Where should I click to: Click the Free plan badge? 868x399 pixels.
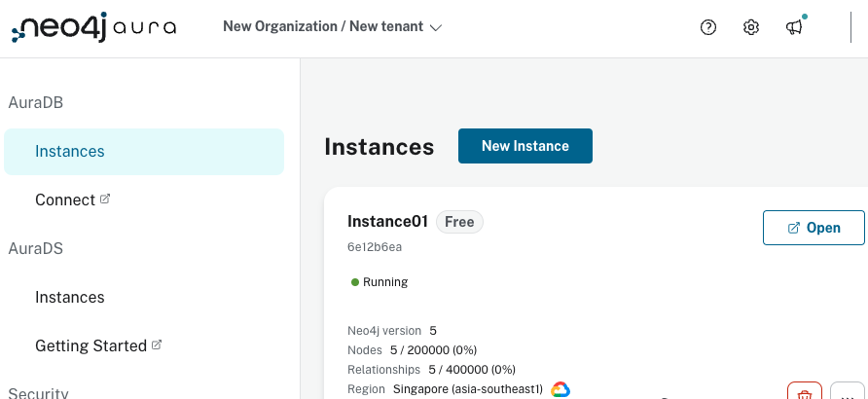click(x=459, y=222)
